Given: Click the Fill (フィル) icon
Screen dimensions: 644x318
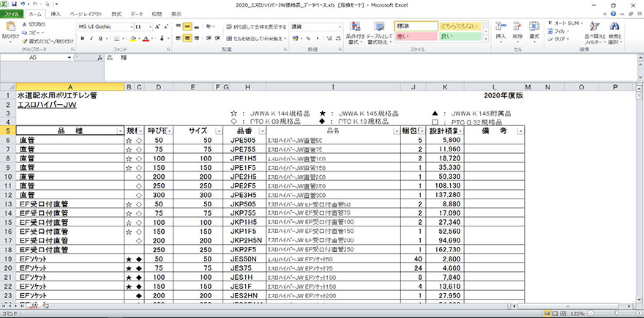Looking at the screenshot, I should coord(550,32).
